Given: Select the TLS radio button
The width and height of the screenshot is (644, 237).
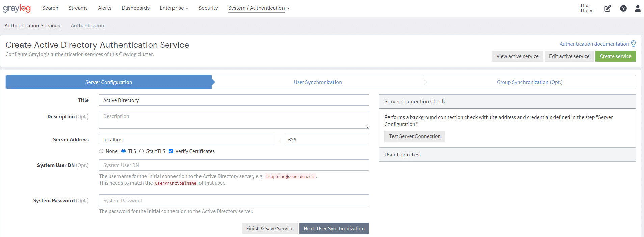Looking at the screenshot, I should pos(124,151).
